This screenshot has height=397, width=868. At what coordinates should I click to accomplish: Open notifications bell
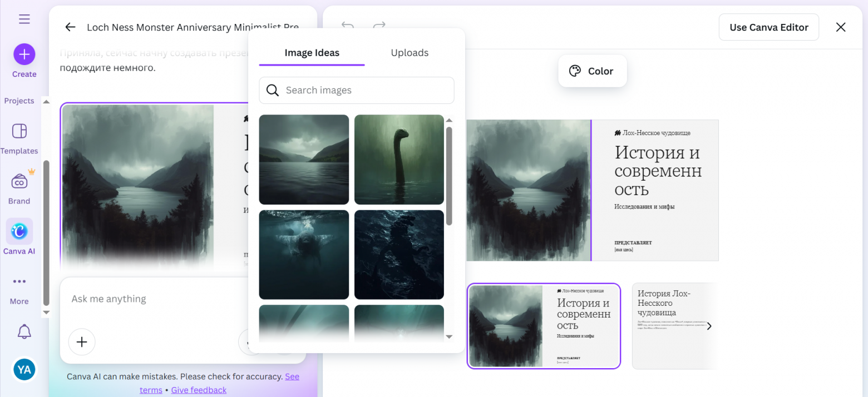[x=24, y=332]
